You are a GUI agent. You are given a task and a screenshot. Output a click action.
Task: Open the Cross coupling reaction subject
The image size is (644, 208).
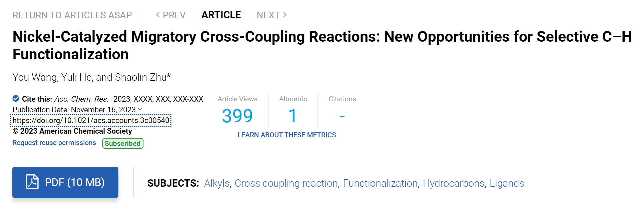(x=286, y=183)
